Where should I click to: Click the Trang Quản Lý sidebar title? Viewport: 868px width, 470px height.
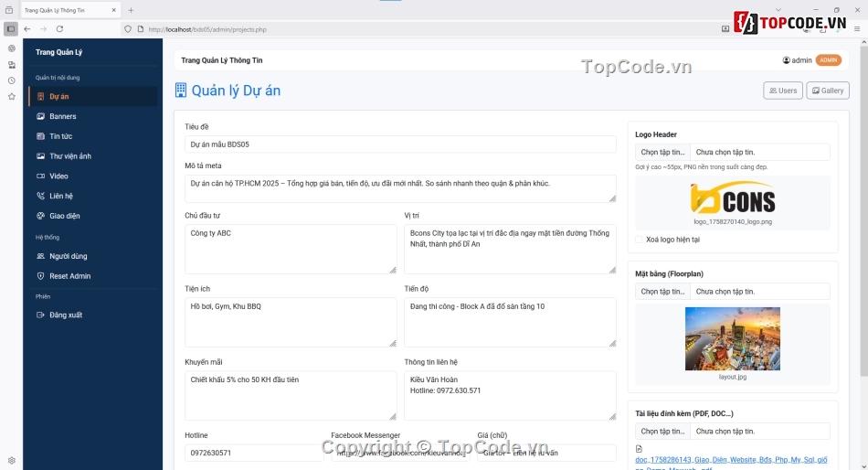coord(58,52)
